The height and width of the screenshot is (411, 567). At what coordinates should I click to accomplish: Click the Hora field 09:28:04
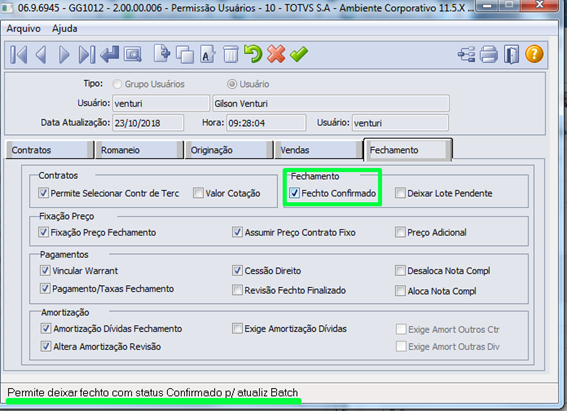coord(266,123)
